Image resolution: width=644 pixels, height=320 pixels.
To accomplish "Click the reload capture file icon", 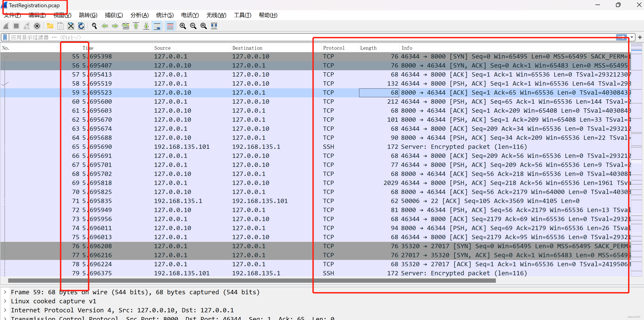I will (81, 26).
